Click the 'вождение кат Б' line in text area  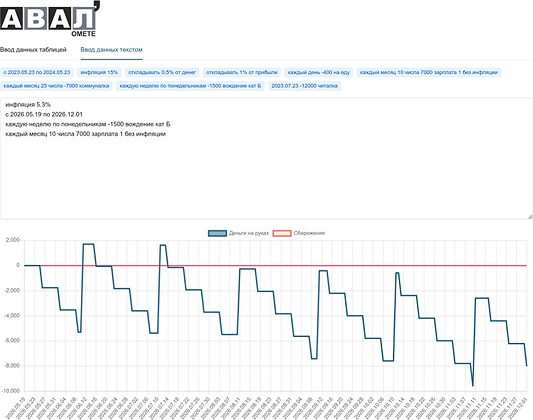pyautogui.click(x=88, y=124)
